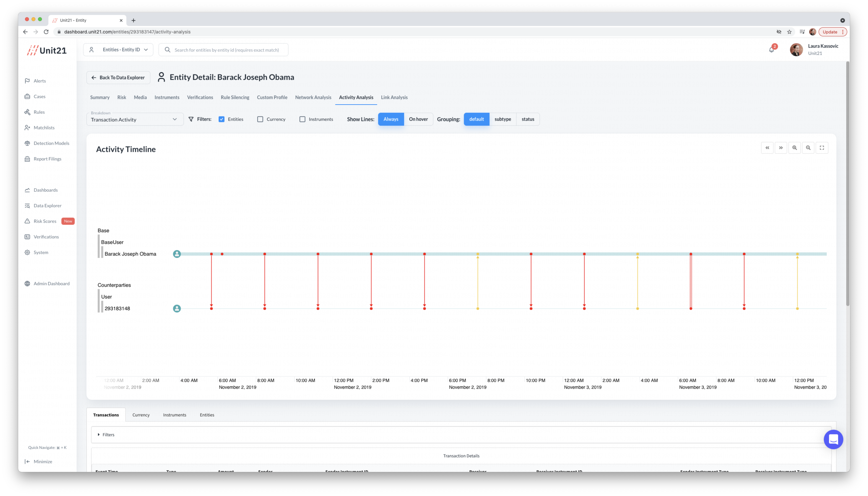Click the timeline zoom in magnifier icon
This screenshot has width=868, height=496.
[x=794, y=148]
